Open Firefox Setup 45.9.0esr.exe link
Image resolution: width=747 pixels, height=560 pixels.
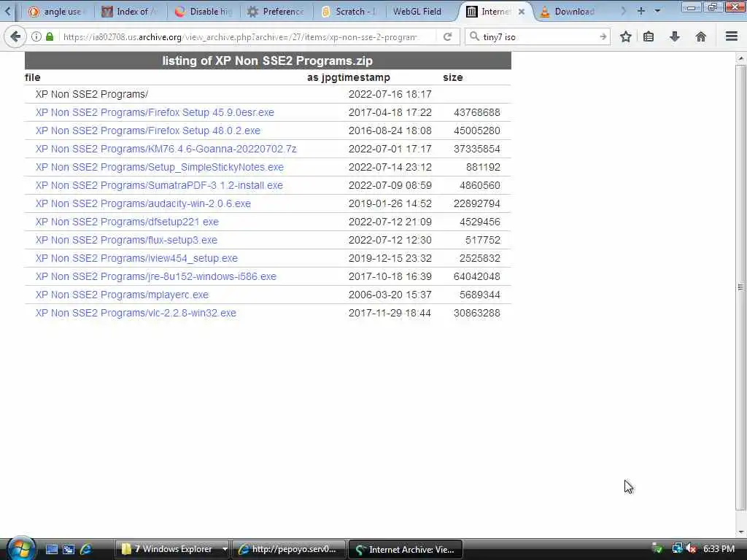[x=155, y=112]
